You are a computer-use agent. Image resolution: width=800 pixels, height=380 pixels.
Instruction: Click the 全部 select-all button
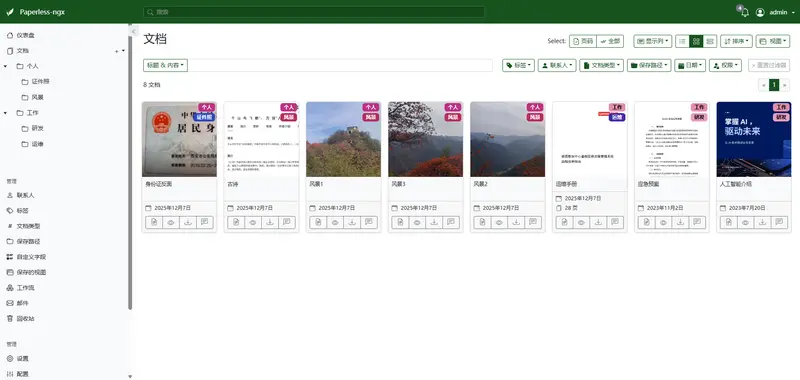point(610,41)
